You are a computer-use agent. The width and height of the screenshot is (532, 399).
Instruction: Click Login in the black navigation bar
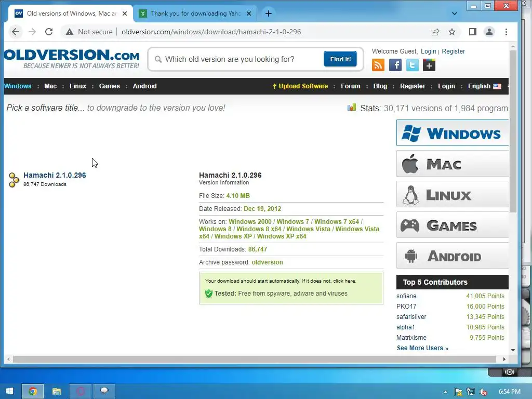click(x=446, y=86)
